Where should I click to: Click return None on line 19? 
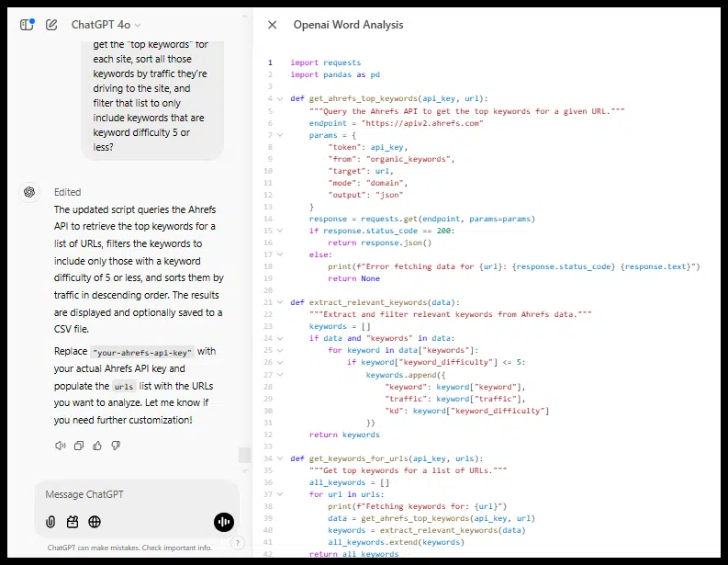(353, 278)
